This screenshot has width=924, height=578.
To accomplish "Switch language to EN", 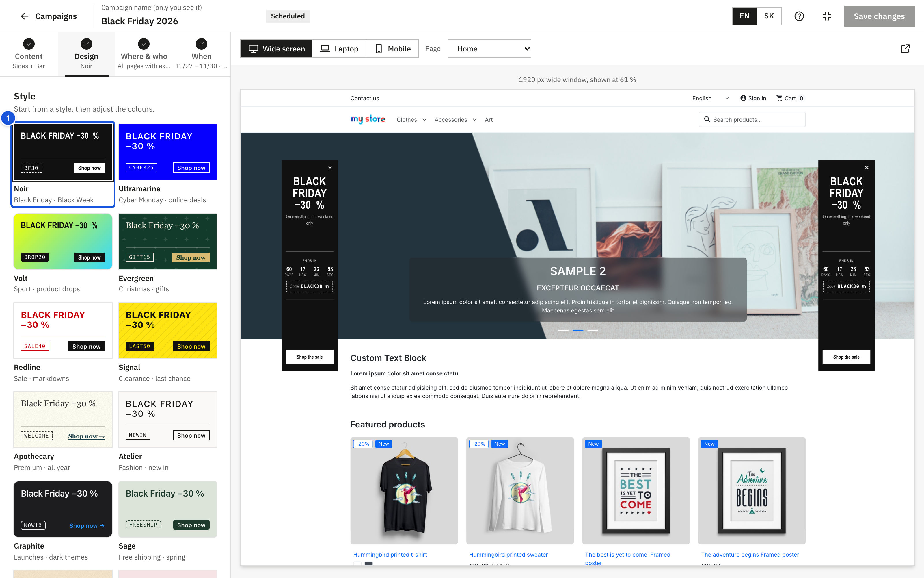I will pyautogui.click(x=744, y=16).
